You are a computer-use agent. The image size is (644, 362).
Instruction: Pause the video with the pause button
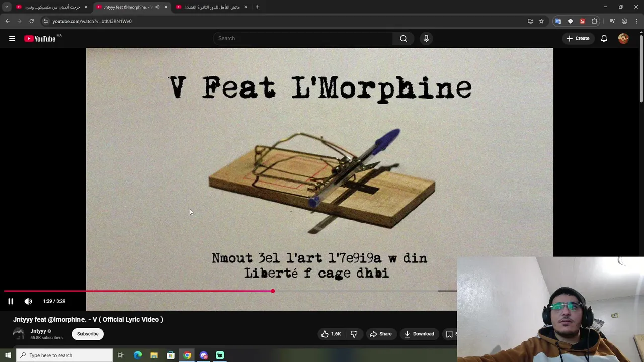pos(11,301)
